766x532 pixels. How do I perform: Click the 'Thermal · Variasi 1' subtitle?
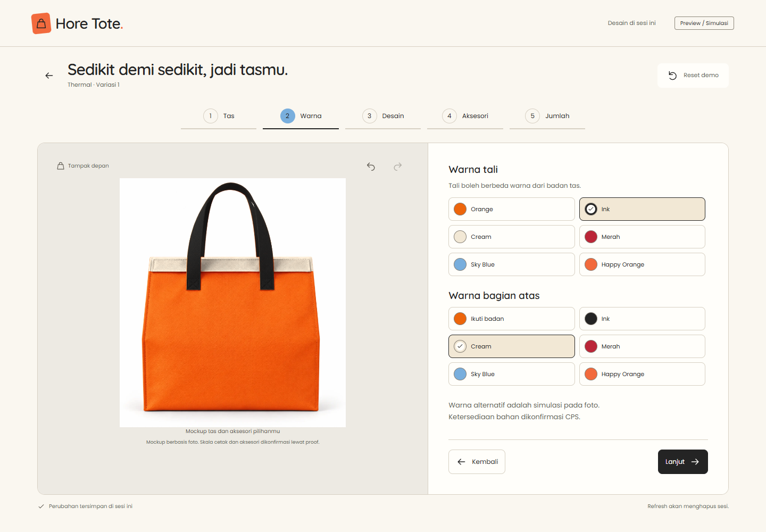pos(94,85)
